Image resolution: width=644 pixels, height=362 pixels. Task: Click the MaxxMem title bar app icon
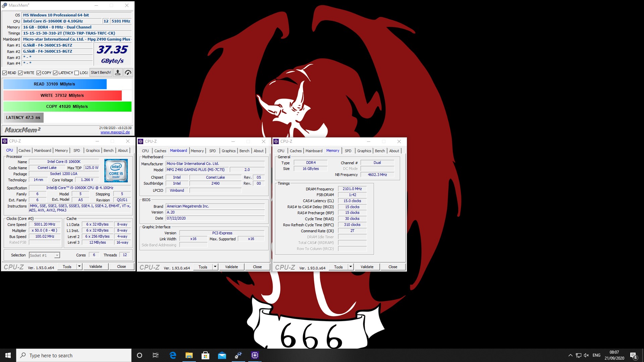click(x=5, y=5)
